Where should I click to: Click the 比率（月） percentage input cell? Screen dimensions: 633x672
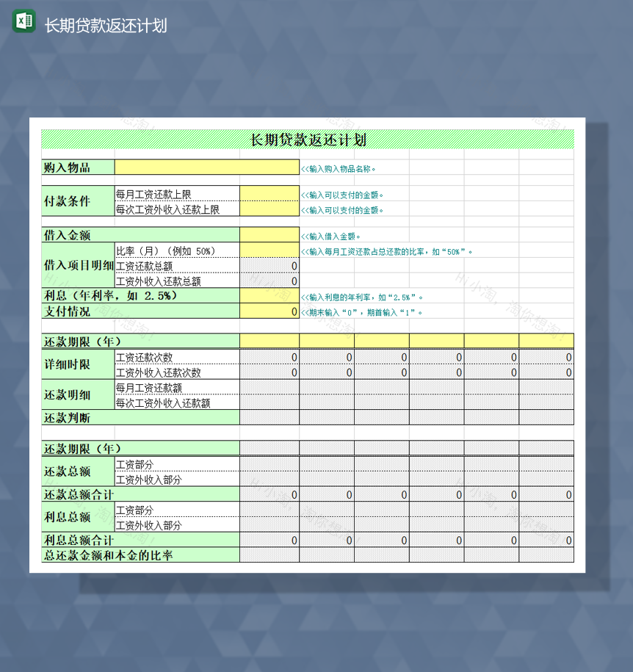point(269,250)
